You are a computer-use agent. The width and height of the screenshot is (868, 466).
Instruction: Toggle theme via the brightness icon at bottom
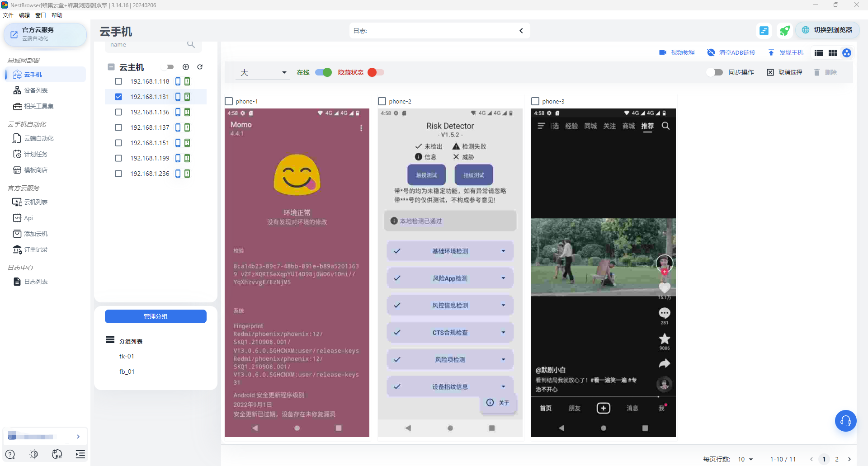pos(33,454)
